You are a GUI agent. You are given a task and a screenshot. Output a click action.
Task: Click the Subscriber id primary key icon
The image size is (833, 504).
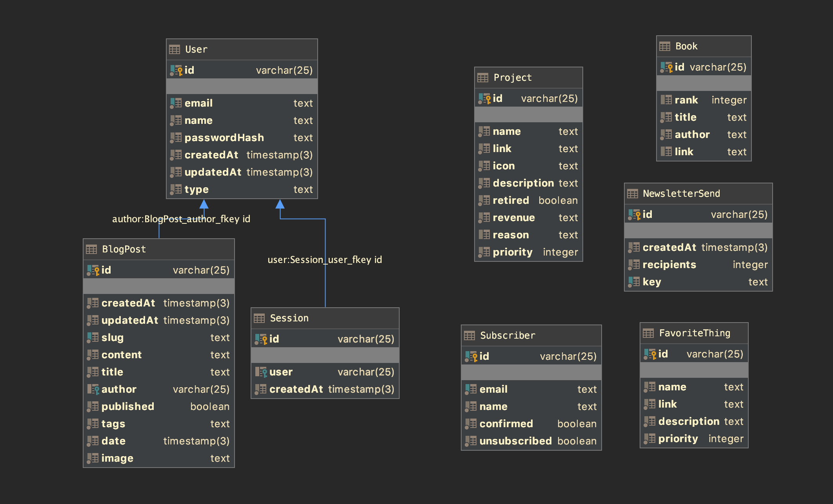(x=471, y=357)
